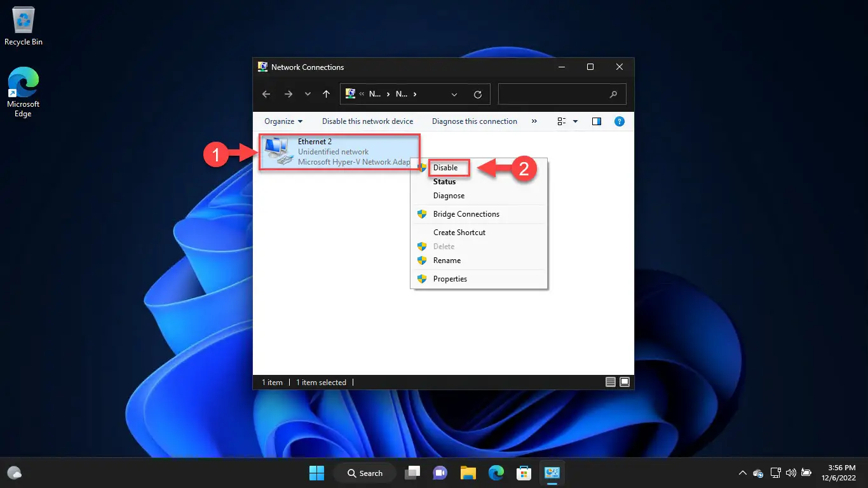
Task: Open the Microsoft Edge desktop shortcut
Action: 23,93
